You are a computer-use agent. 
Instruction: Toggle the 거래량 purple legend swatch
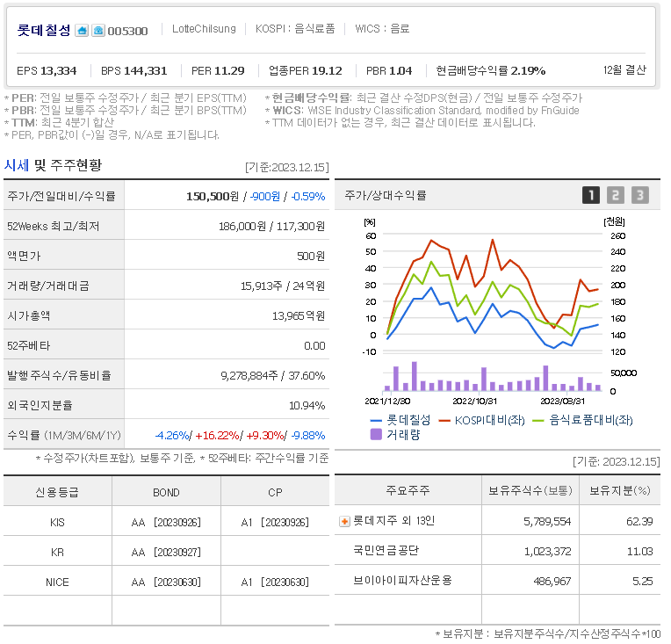[x=375, y=435]
